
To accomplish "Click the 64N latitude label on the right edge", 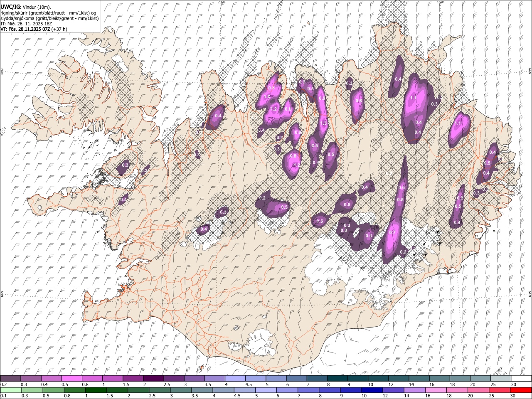I will click(530, 293).
